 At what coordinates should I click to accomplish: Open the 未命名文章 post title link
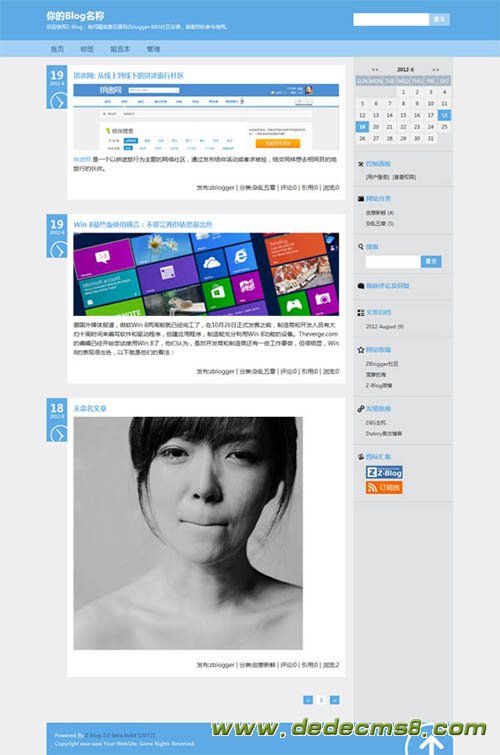coord(90,408)
